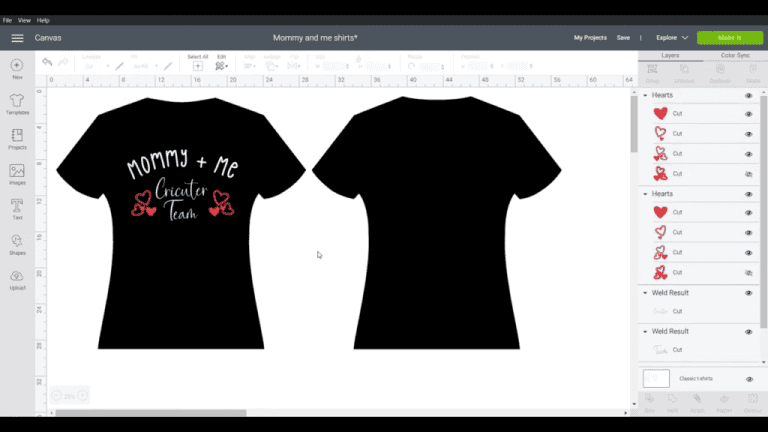Open My Projects
768x432 pixels.
click(x=590, y=38)
